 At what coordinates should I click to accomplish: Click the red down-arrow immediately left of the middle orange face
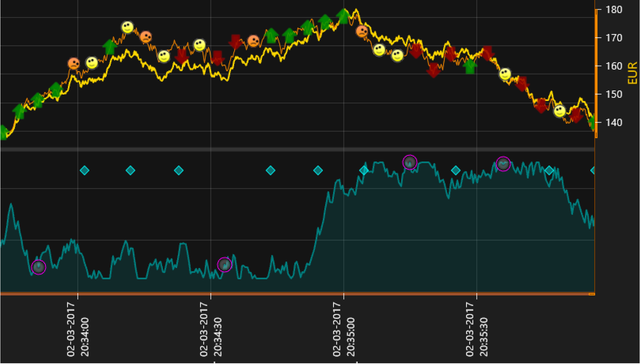point(235,42)
